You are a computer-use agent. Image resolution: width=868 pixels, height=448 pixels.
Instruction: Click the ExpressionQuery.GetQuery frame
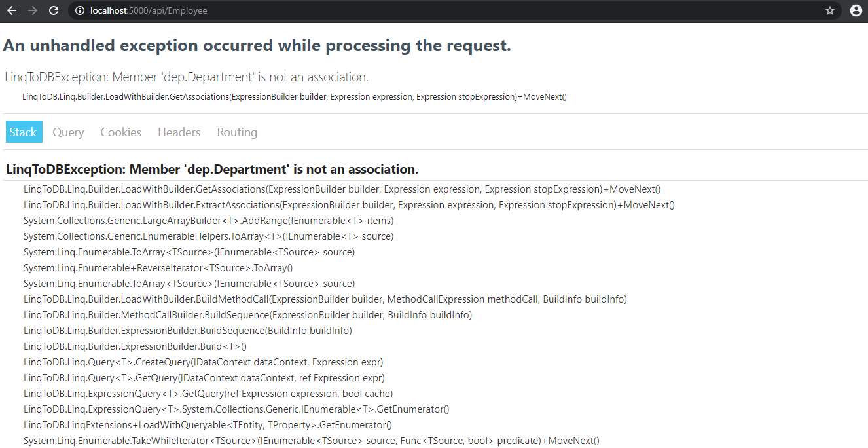208,393
